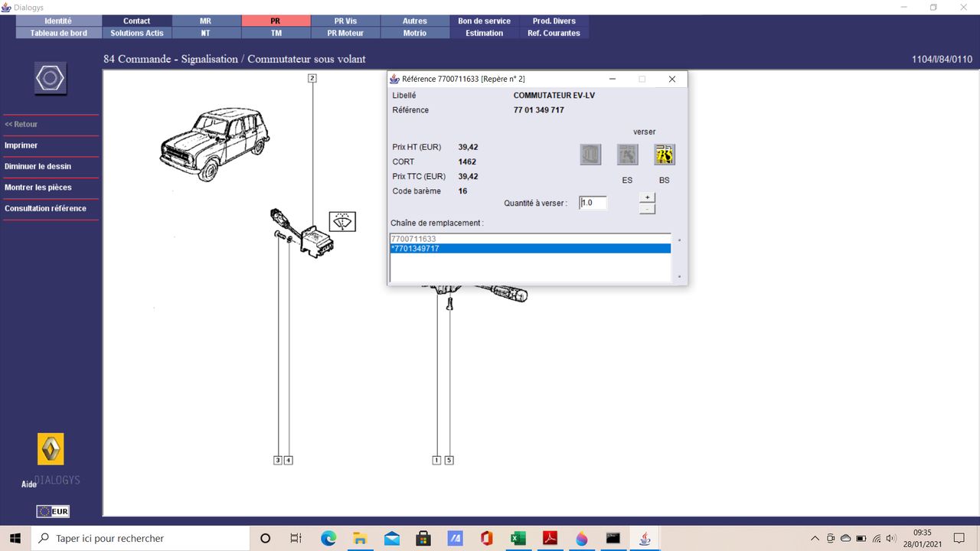Open Mail app from taskbar

pos(392,538)
